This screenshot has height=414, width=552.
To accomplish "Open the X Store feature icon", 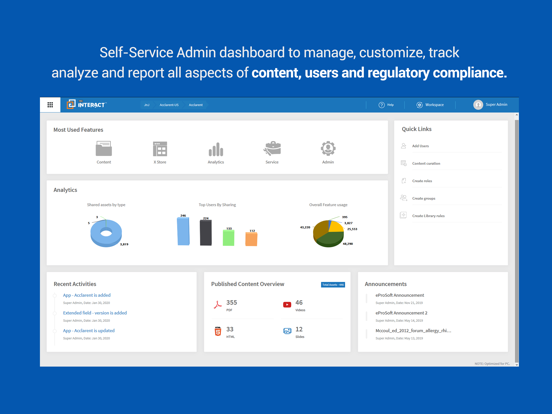I will (x=160, y=149).
